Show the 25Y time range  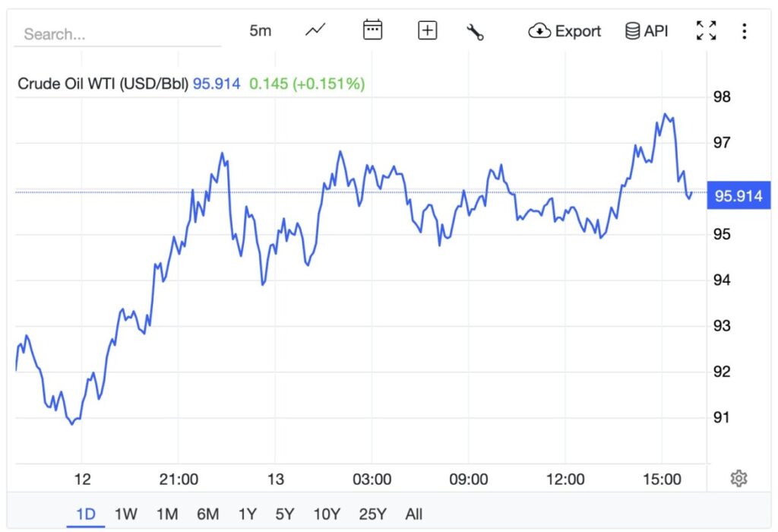click(372, 514)
